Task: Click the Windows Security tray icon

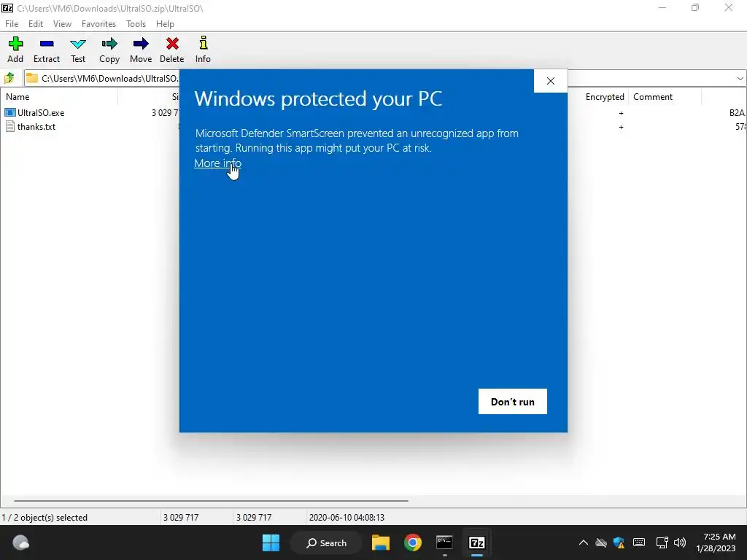Action: click(619, 542)
